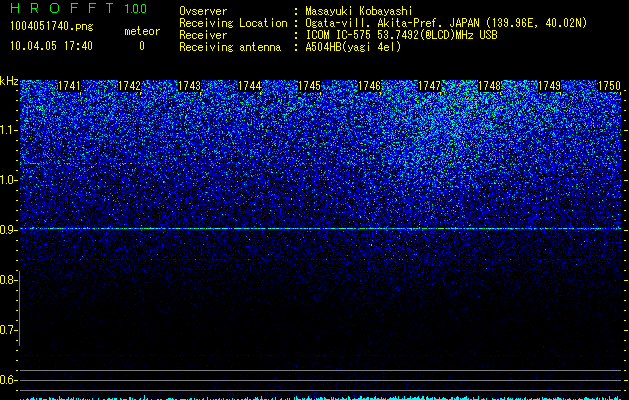629x400 pixels.
Task: Click the 1.0 frequency axis label
Action: 8,180
